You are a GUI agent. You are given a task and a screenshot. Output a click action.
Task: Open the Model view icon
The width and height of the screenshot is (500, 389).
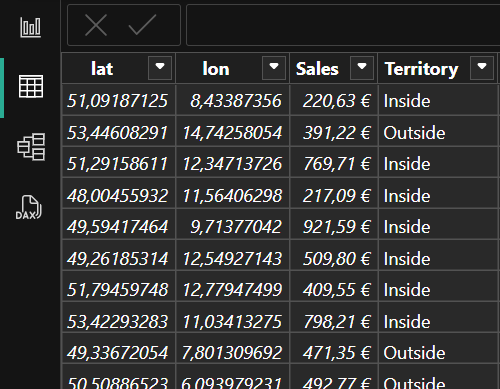point(31,147)
